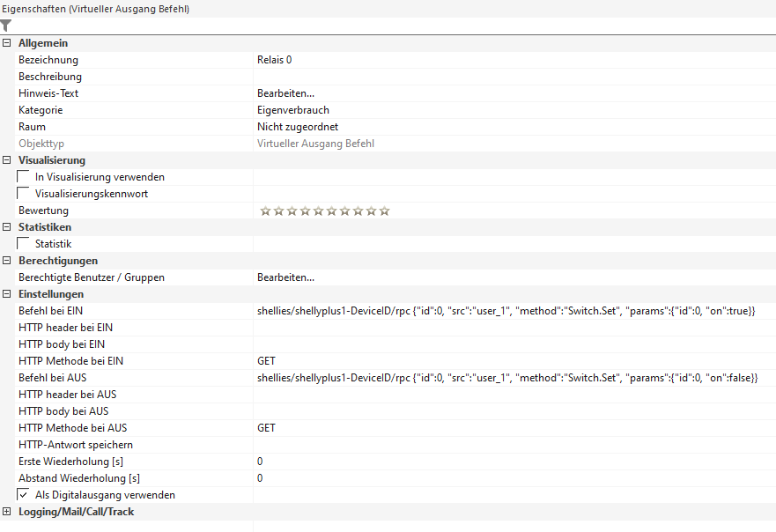Collapse the Einstellungen section
This screenshot has height=532, width=776.
point(7,294)
